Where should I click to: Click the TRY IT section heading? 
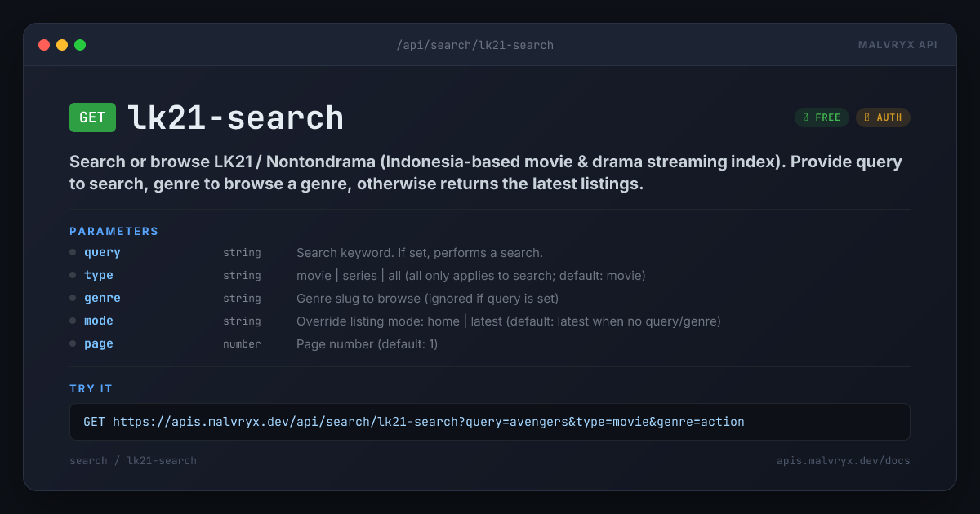click(91, 389)
